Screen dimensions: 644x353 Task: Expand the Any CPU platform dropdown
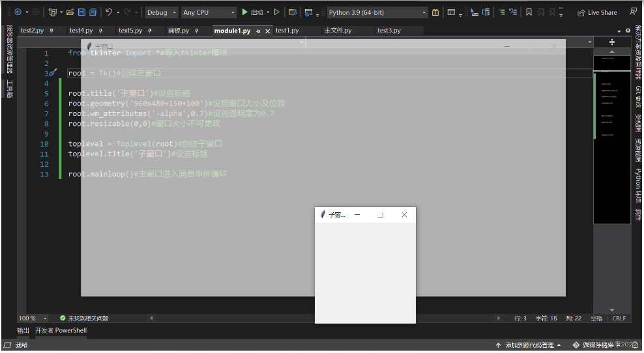tap(209, 12)
